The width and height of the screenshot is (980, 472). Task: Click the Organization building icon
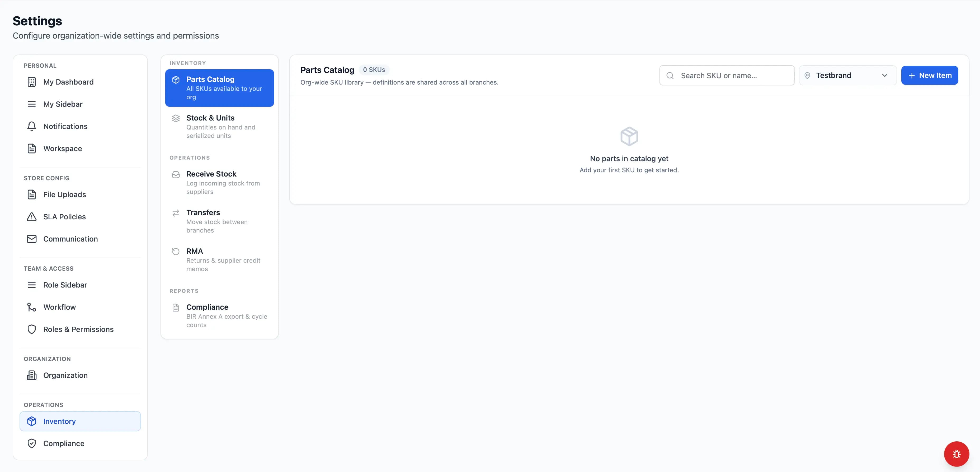tap(32, 375)
